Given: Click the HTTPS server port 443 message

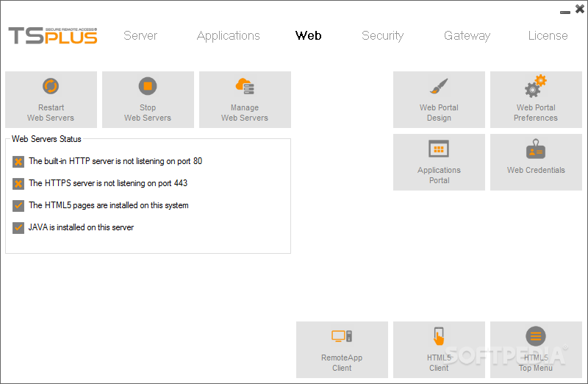Looking at the screenshot, I should point(108,183).
